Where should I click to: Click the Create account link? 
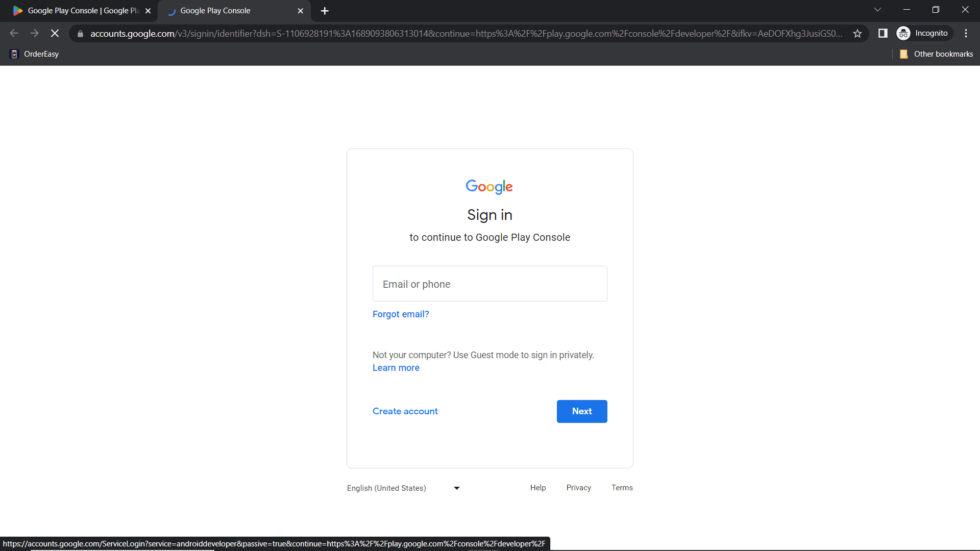pyautogui.click(x=405, y=411)
